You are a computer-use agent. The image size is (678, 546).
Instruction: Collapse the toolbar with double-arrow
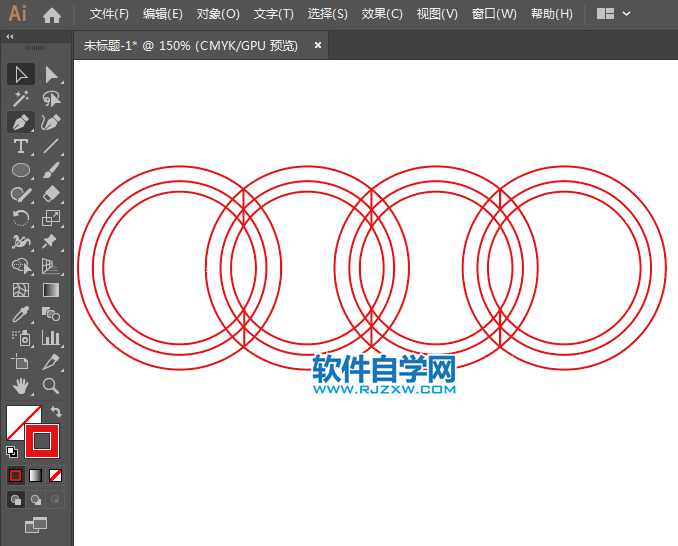(x=10, y=37)
